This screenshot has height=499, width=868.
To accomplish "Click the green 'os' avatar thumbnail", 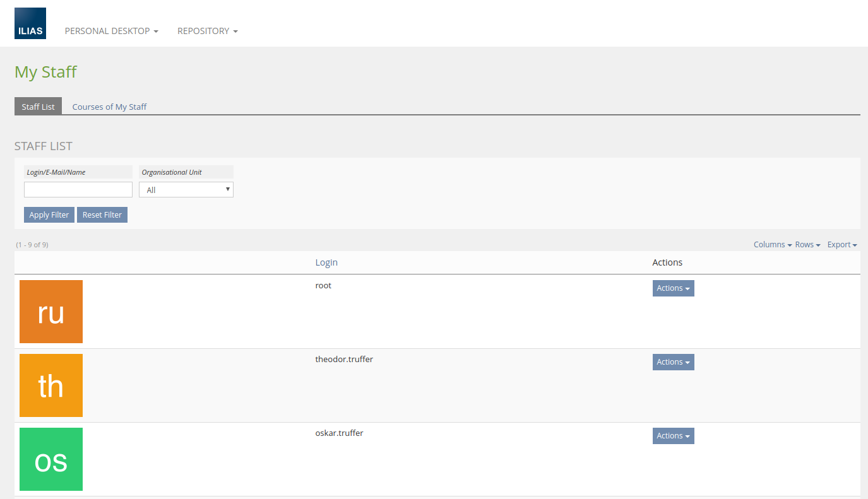I will pos(51,459).
